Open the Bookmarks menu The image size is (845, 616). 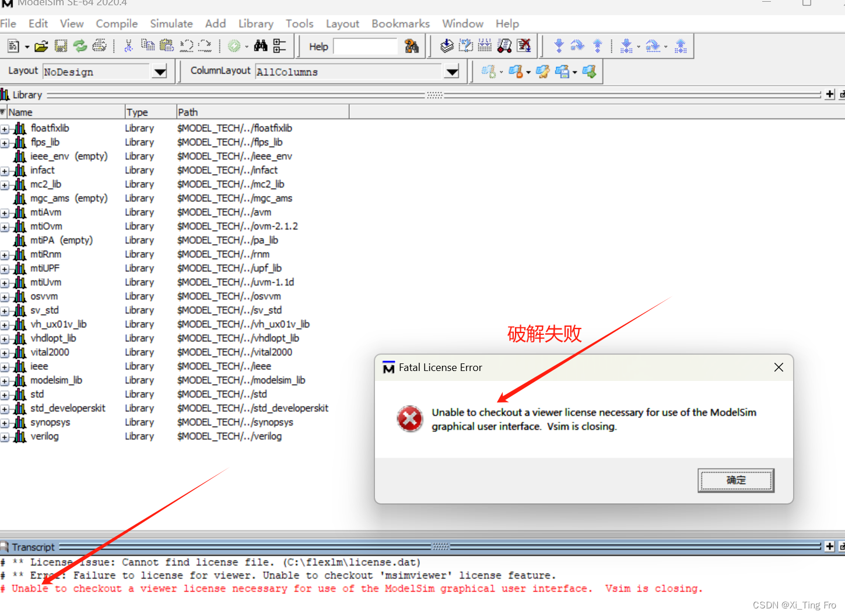(401, 24)
